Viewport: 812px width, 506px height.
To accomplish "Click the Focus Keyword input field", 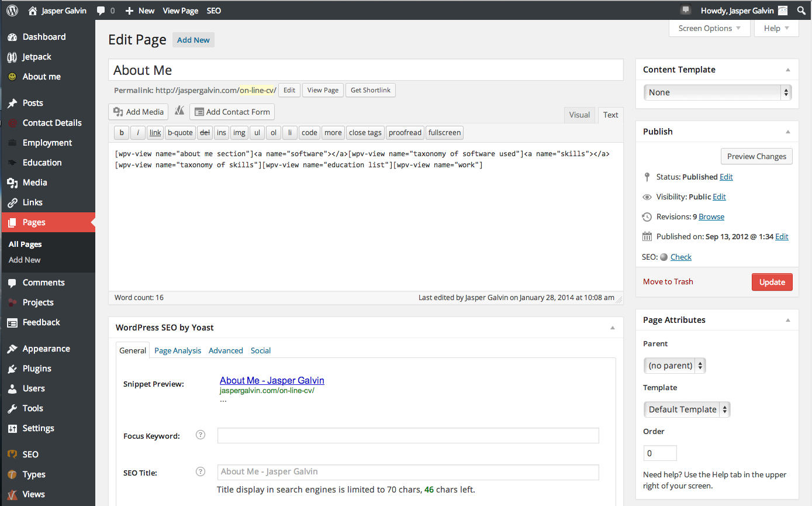I will click(x=408, y=436).
